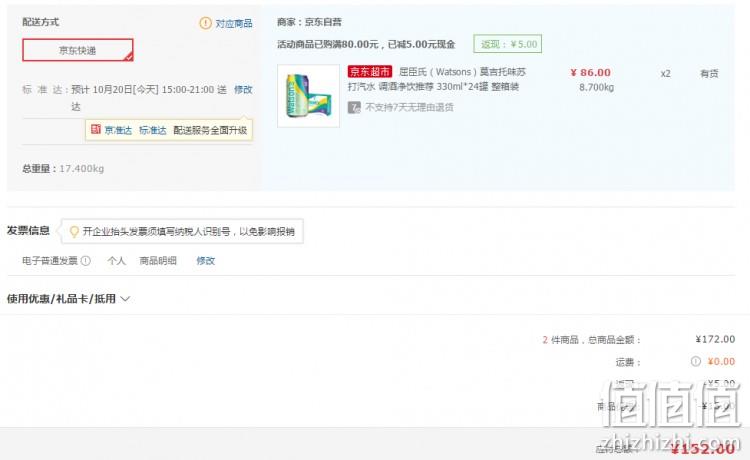Click the 商品明细 invoice content text
This screenshot has height=460, width=750.
pos(158,261)
